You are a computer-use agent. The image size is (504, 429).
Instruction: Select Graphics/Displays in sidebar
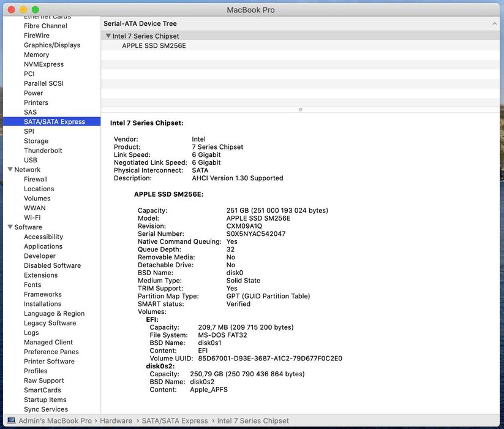52,45
